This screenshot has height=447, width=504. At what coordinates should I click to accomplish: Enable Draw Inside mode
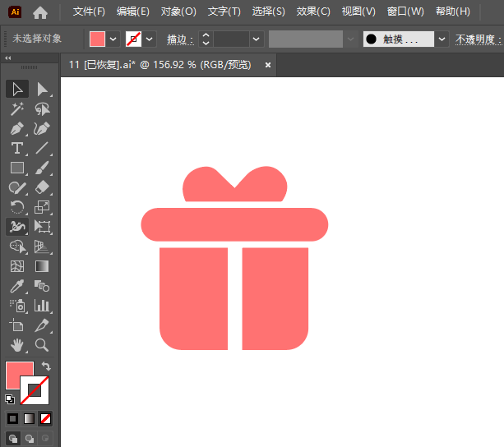(x=45, y=438)
